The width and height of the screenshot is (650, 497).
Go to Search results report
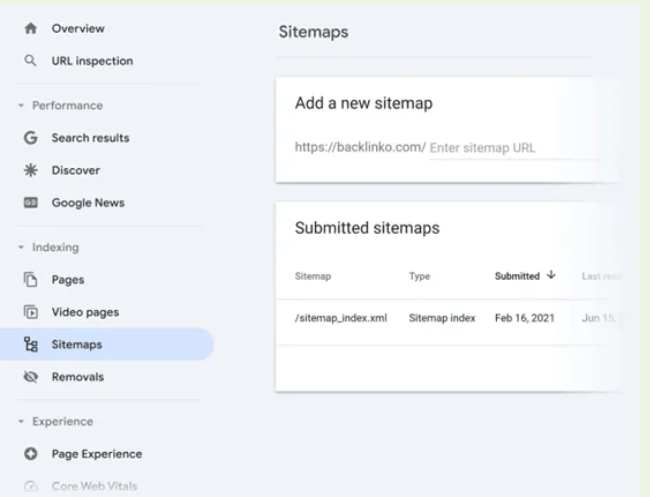(90, 138)
